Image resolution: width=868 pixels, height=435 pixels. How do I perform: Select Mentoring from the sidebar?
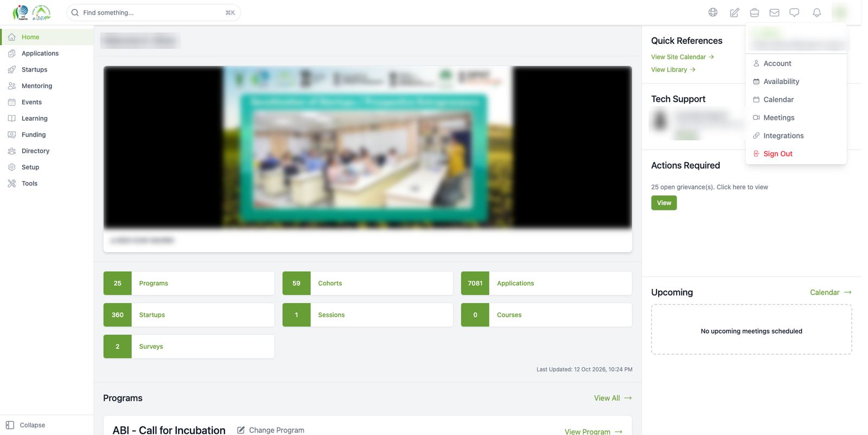click(47, 86)
